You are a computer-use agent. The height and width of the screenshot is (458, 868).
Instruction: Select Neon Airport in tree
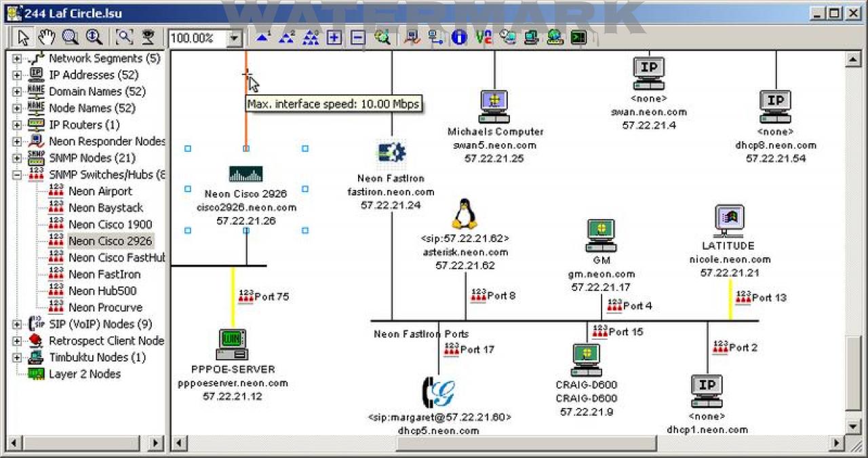click(x=100, y=191)
